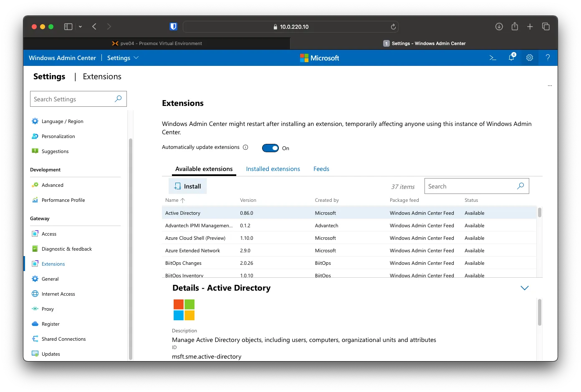Open the notifications bell
Screen dimensions: 581x392
click(511, 58)
